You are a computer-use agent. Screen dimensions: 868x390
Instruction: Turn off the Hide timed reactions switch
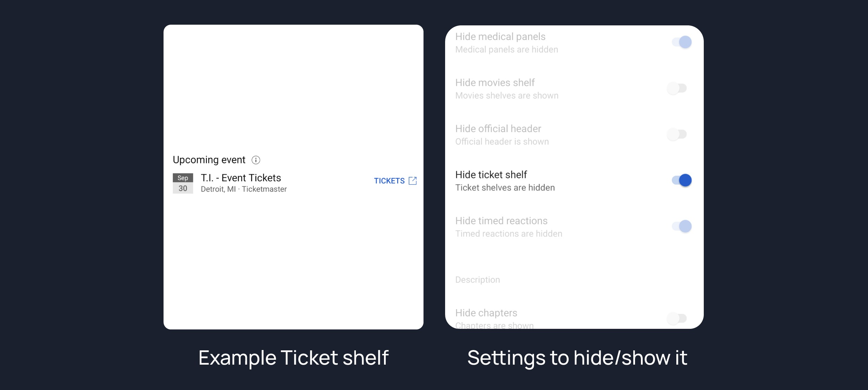point(681,226)
